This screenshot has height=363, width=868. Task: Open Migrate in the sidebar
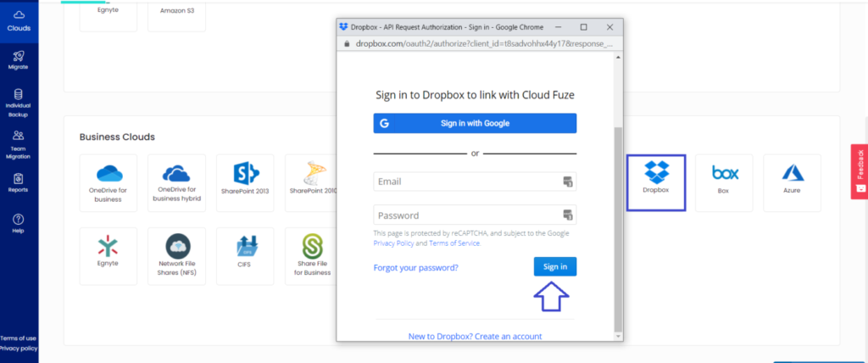tap(18, 58)
